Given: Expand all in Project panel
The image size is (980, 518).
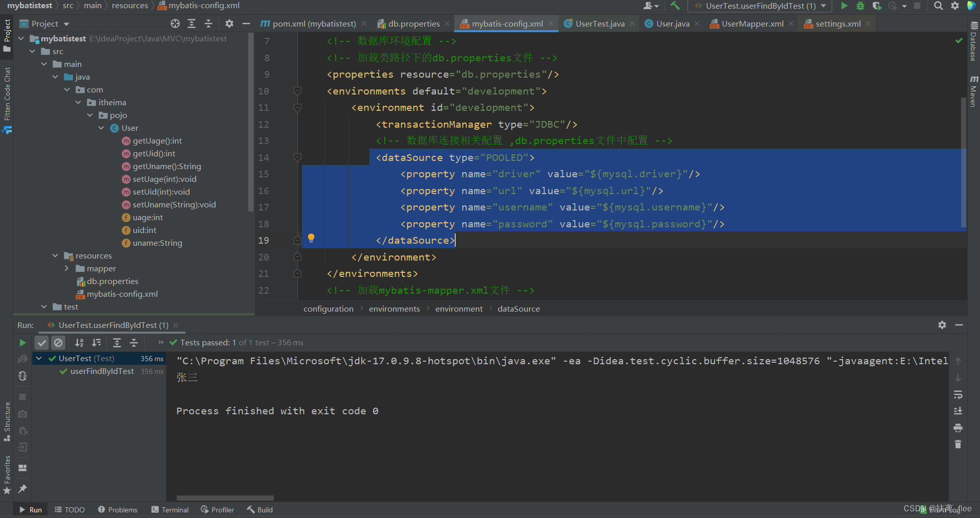Looking at the screenshot, I should click(x=192, y=23).
